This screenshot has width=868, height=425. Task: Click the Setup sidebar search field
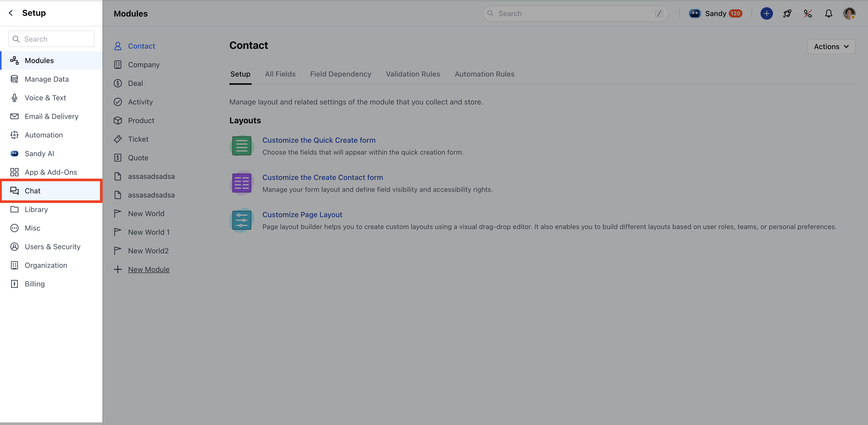pos(51,39)
